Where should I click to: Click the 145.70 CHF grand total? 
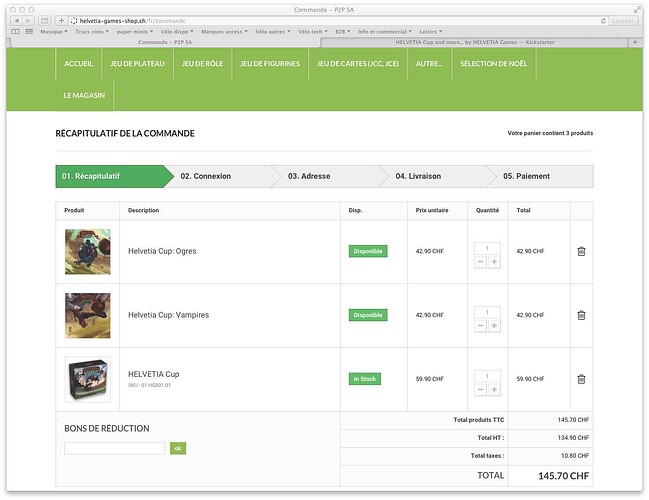point(563,476)
